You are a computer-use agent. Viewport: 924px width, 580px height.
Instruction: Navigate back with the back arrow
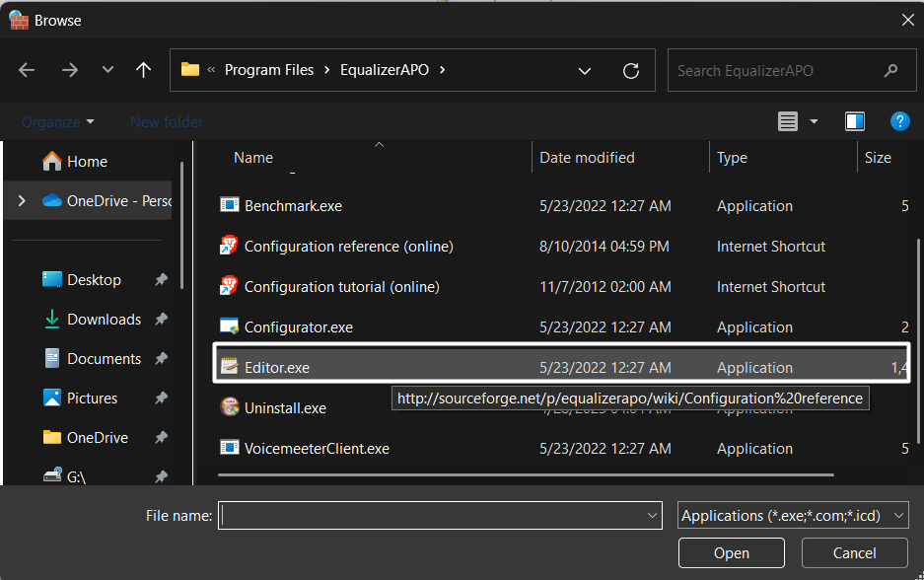27,70
